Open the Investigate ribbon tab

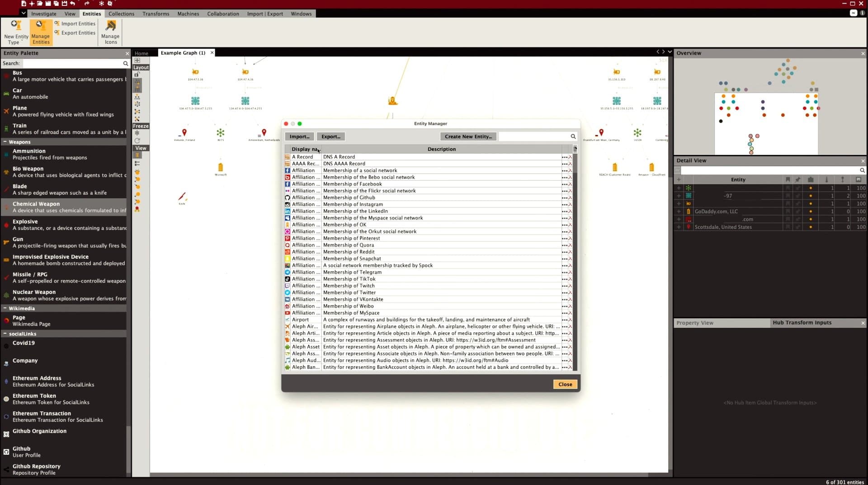(x=44, y=14)
